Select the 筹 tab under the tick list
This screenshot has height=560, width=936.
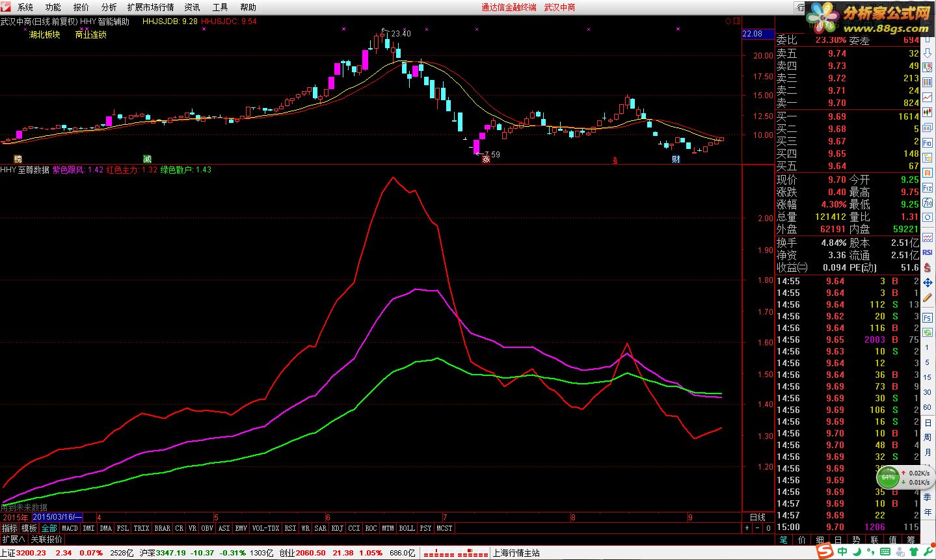911,540
